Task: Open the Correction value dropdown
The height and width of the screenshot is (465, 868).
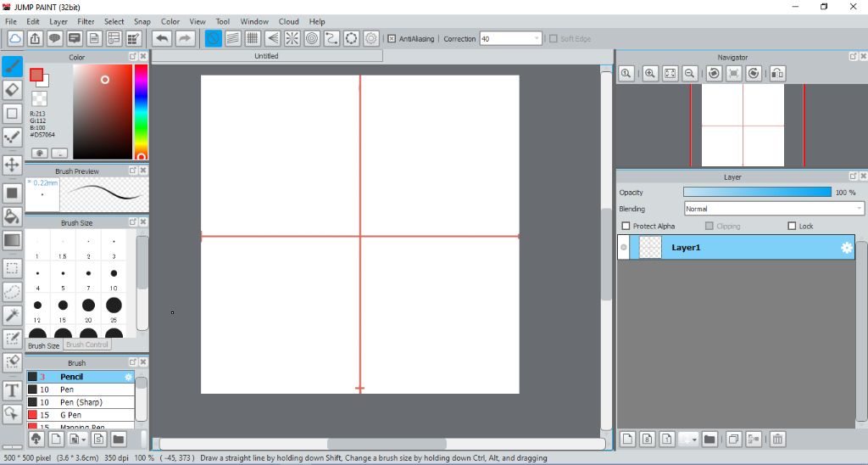Action: point(536,39)
